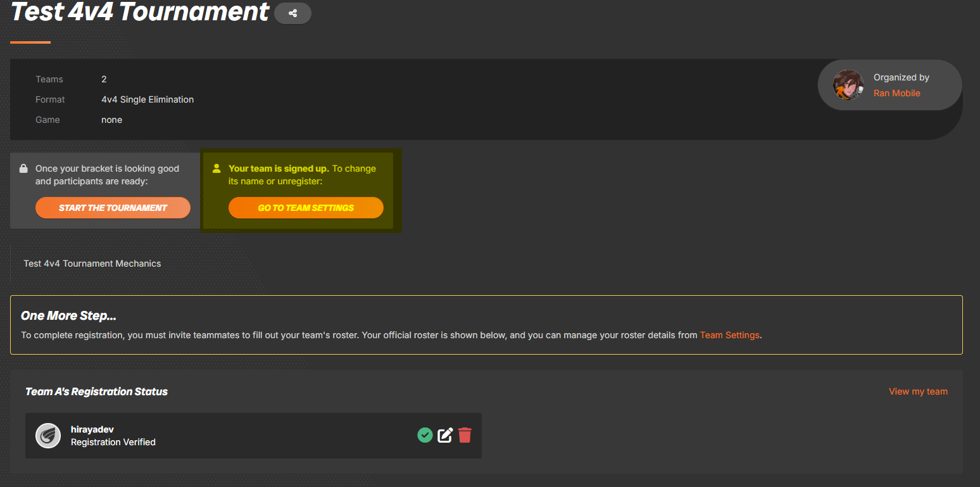Click the One More Step heading

click(x=68, y=315)
